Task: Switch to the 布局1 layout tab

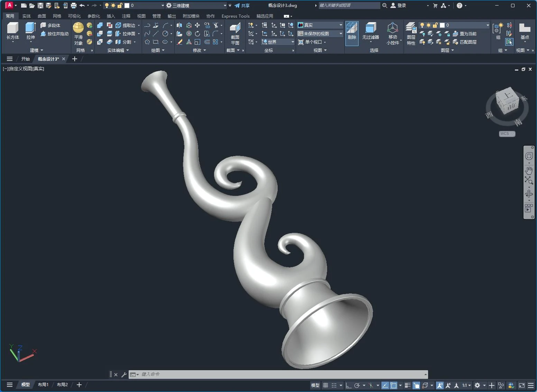Action: (43, 385)
